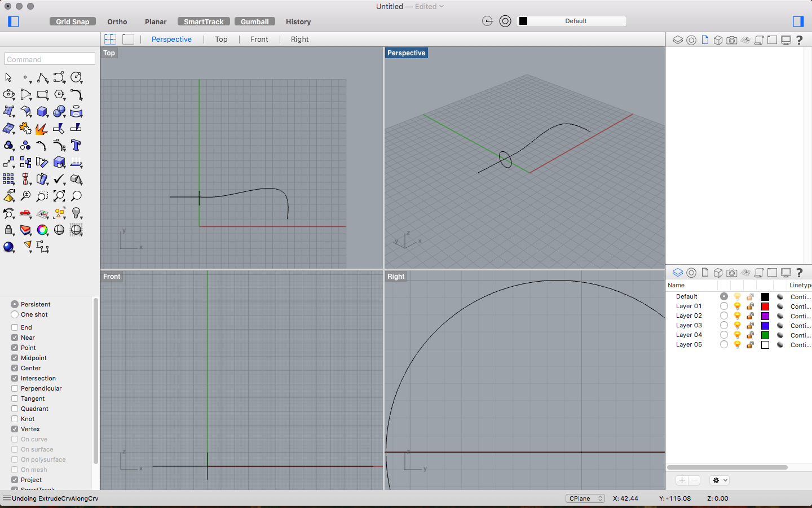Switch to the Front viewport tab
The image size is (812, 508).
(259, 39)
